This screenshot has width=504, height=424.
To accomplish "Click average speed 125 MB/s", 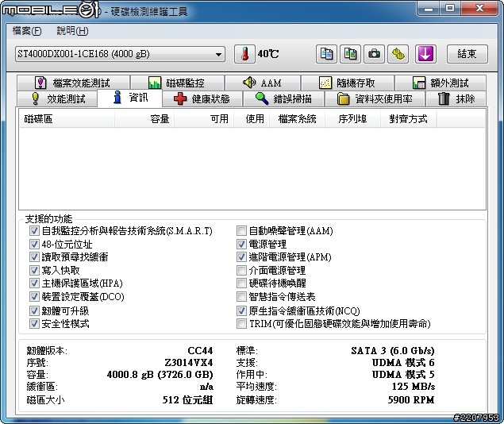I will (x=414, y=387).
